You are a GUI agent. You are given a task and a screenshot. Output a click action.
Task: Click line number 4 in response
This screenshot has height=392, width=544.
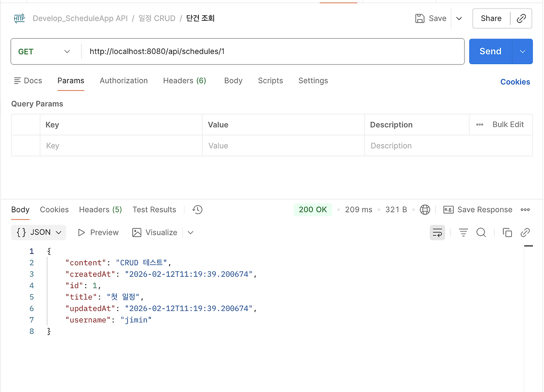click(x=31, y=285)
